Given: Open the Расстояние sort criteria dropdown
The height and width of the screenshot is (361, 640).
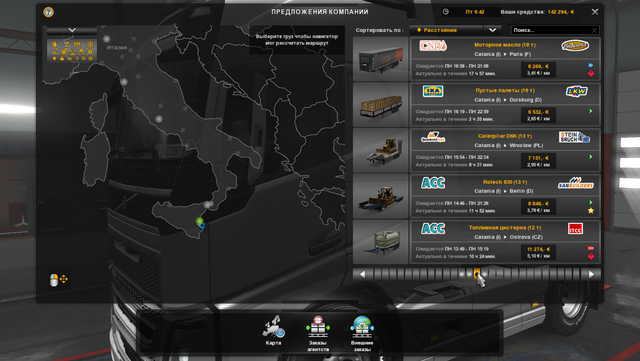Looking at the screenshot, I should pyautogui.click(x=446, y=30).
